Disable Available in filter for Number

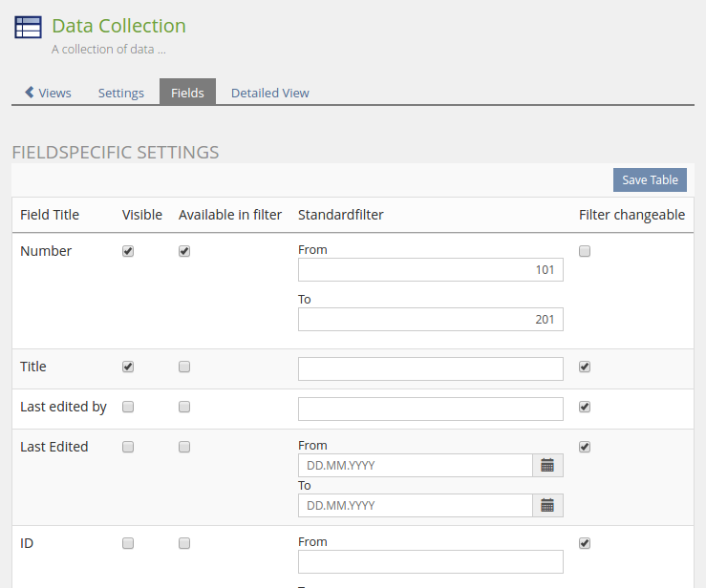tap(184, 251)
